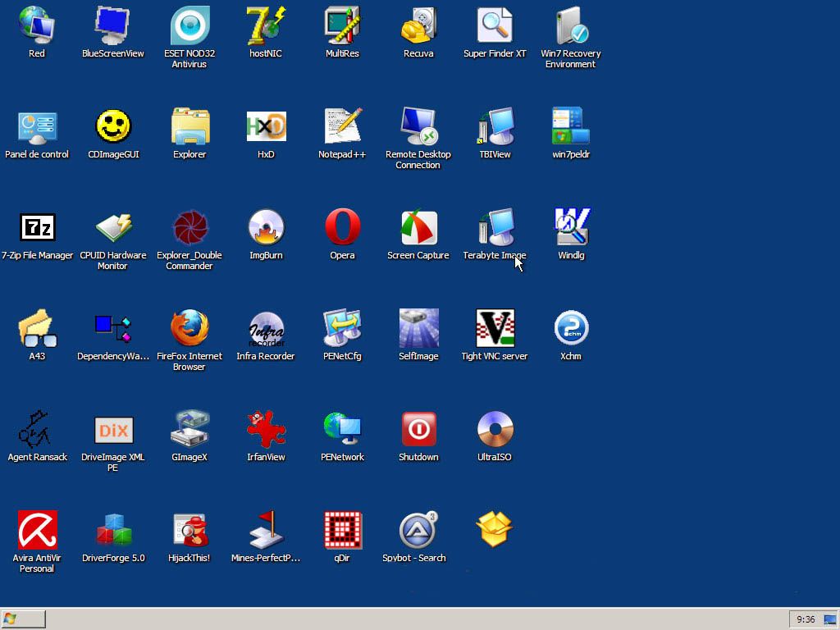Launch Infra Recorder icon
Image resolution: width=840 pixels, height=630 pixels.
[266, 328]
